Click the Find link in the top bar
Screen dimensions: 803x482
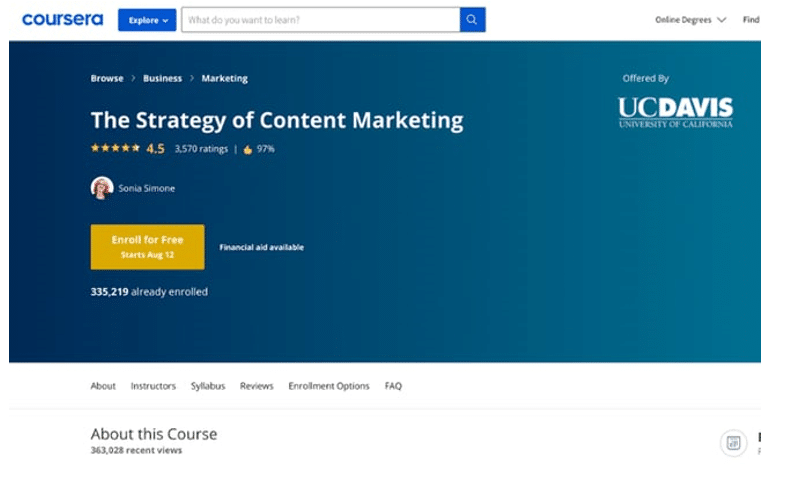pyautogui.click(x=751, y=20)
